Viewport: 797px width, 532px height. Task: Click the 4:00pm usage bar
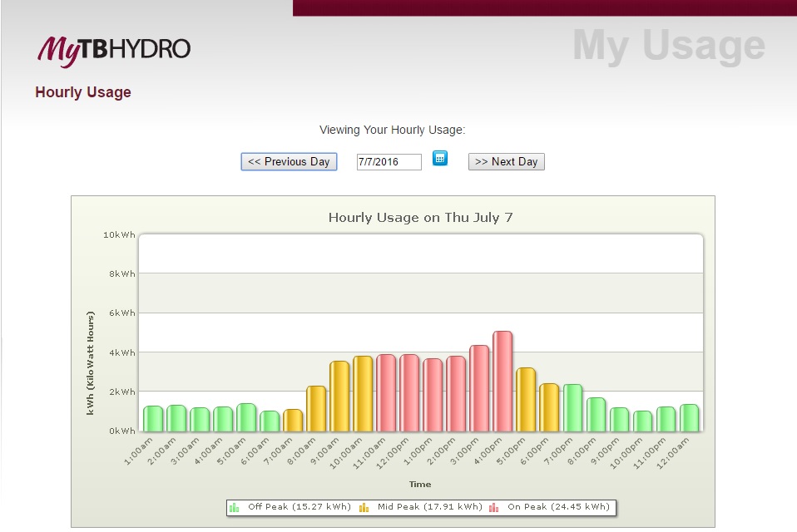click(x=502, y=382)
